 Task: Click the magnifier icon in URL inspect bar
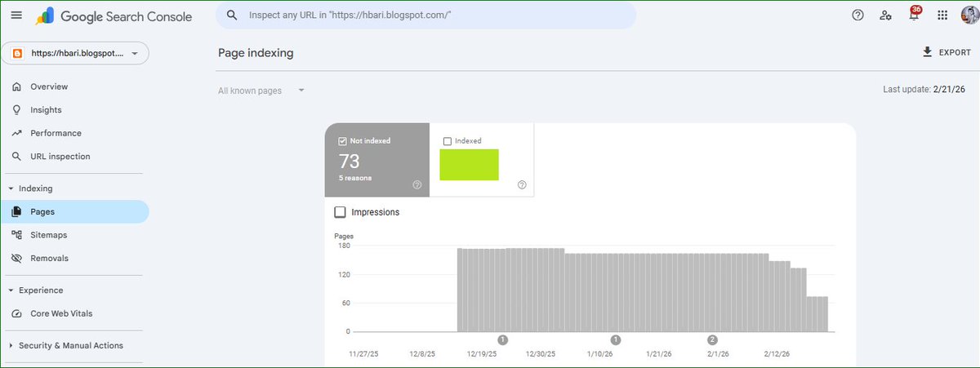(x=233, y=16)
